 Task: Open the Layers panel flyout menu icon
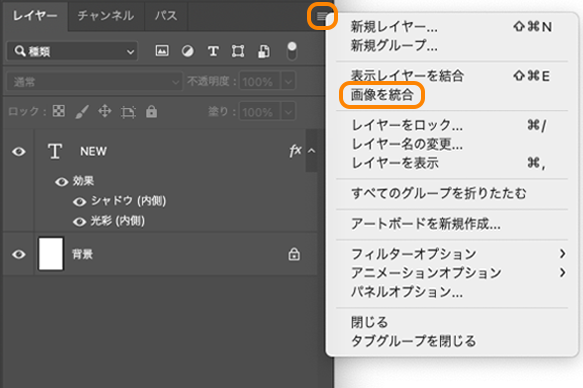[x=322, y=16]
